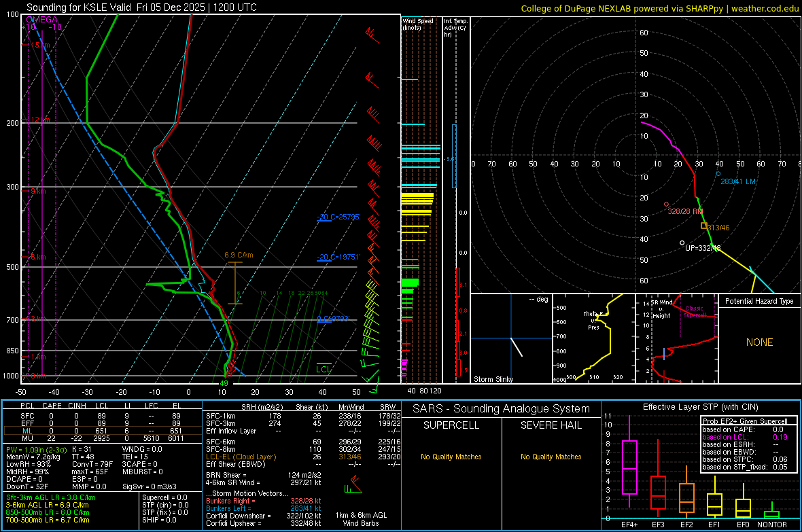Click the Inf. Temp. Adv. header

coord(455,28)
